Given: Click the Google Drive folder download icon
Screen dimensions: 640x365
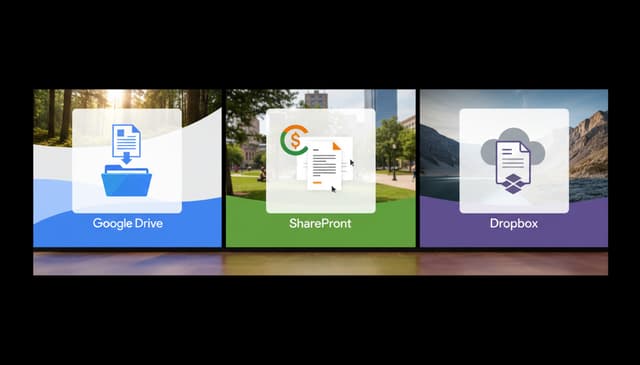Looking at the screenshot, I should pos(127,160).
